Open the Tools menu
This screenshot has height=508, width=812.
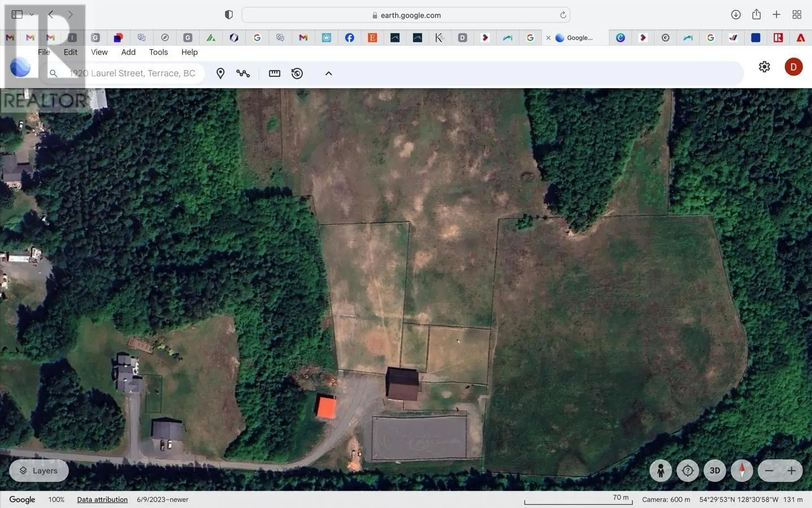point(158,52)
